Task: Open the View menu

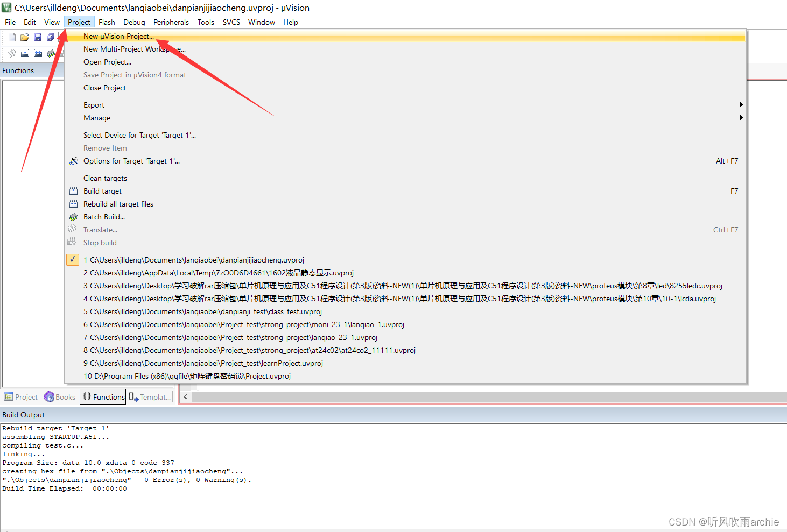Action: click(52, 22)
